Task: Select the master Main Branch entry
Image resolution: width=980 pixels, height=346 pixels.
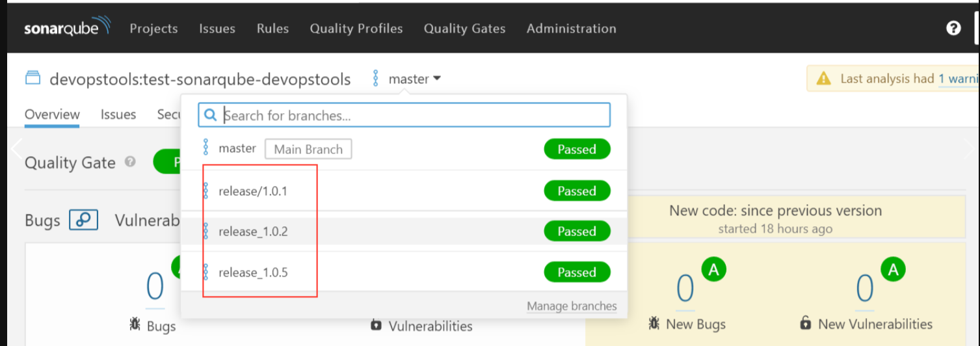Action: [404, 149]
